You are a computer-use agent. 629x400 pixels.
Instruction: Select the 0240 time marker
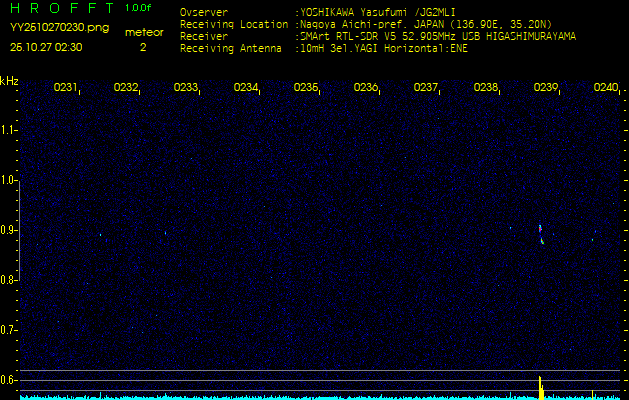coord(605,88)
